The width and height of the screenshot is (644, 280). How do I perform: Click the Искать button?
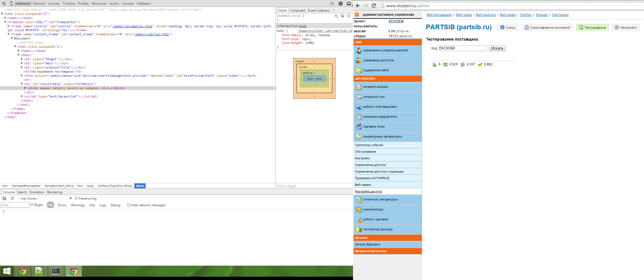click(x=497, y=48)
